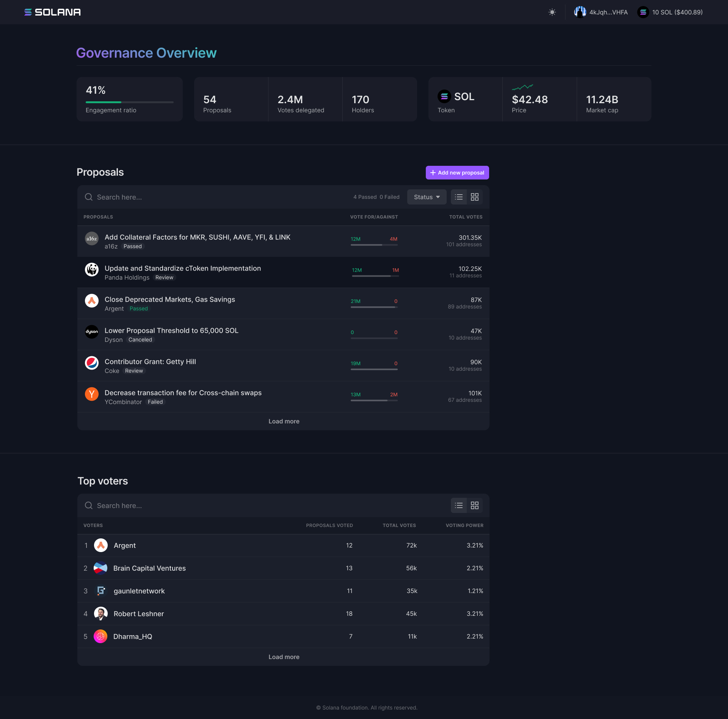Click Vote For/Against column header
The height and width of the screenshot is (719, 728).
tap(374, 217)
